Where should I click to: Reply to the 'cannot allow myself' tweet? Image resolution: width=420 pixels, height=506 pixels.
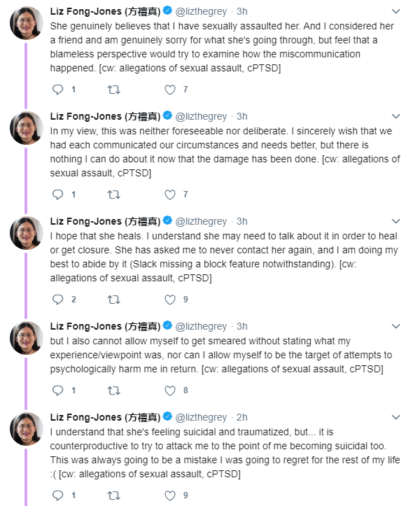coord(58,391)
